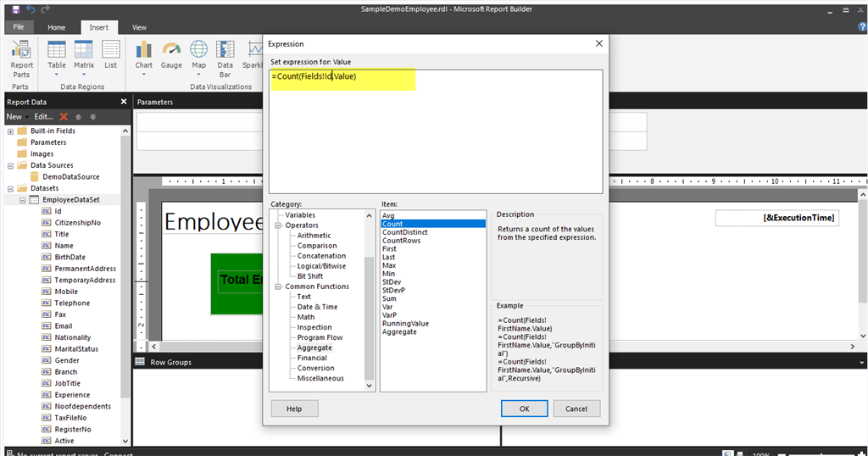Image resolution: width=868 pixels, height=456 pixels.
Task: Switch to the Insert ribbon tab
Action: (x=98, y=27)
